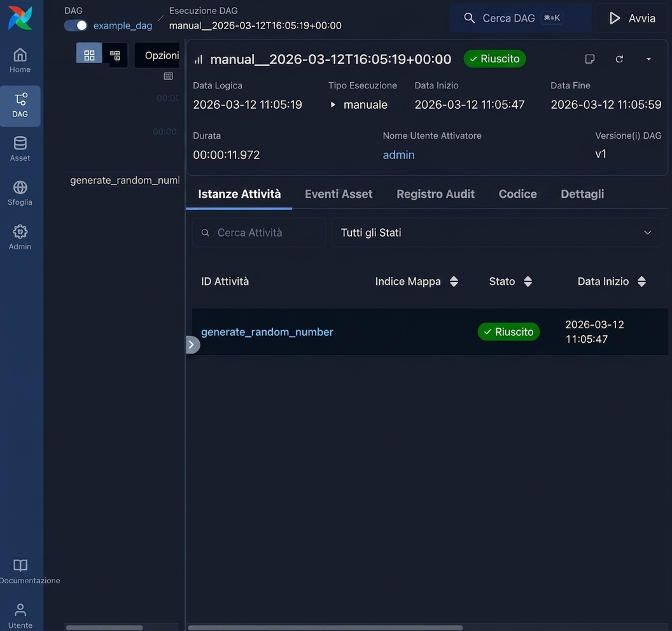The width and height of the screenshot is (672, 631).
Task: Click the Data Logica value 2026-03-12 11:05:19
Action: click(248, 104)
